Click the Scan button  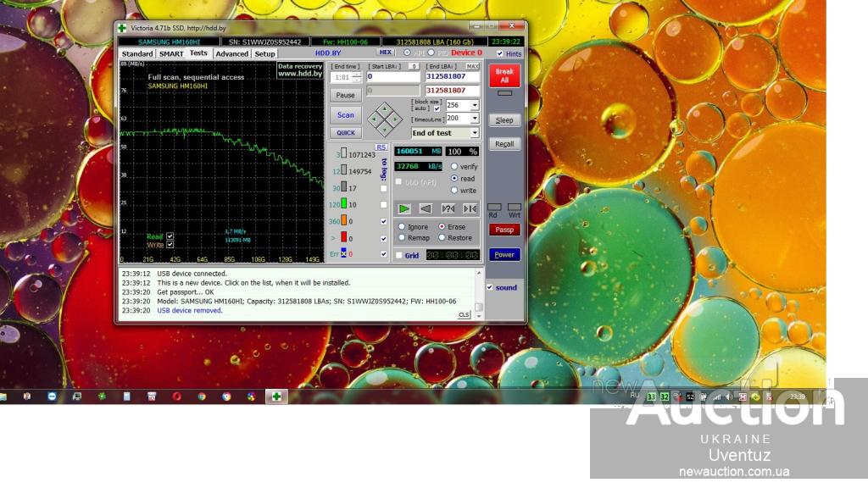coord(346,115)
